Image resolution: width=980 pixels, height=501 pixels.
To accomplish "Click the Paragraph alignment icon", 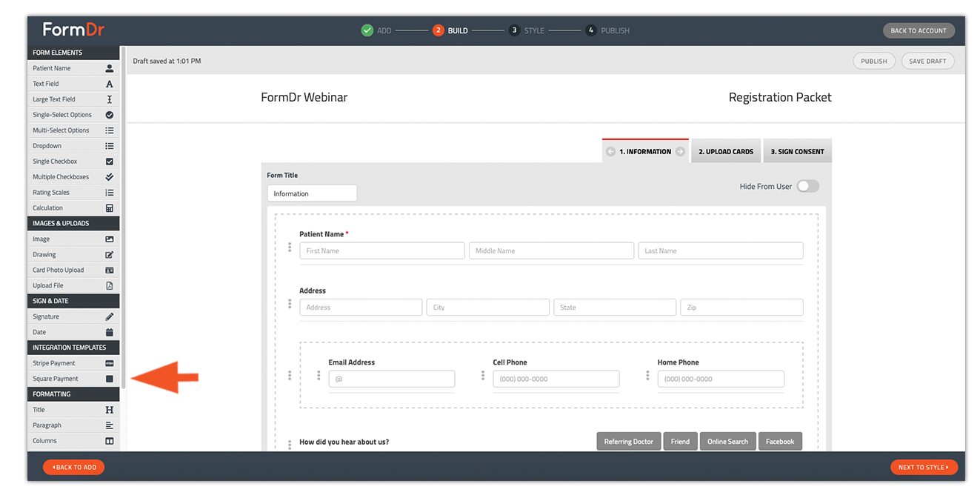I will point(110,425).
